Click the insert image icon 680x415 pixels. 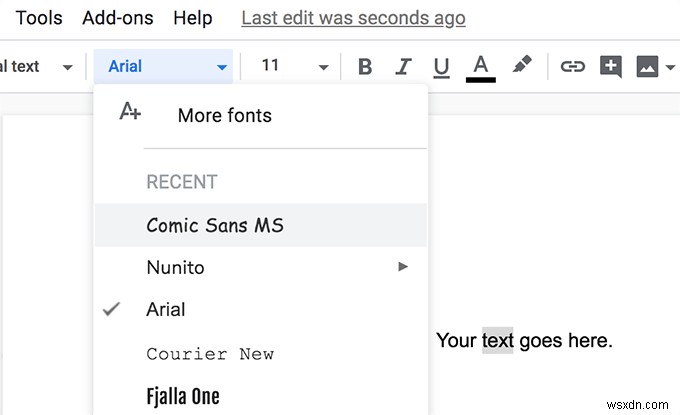(x=647, y=67)
